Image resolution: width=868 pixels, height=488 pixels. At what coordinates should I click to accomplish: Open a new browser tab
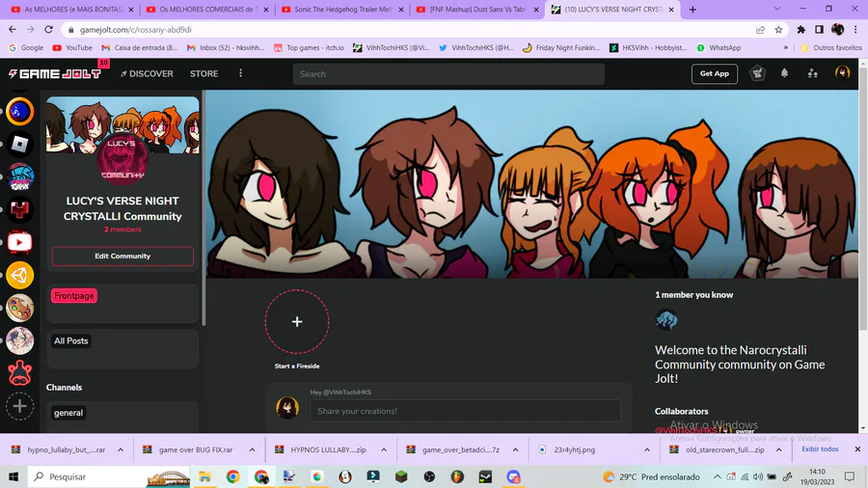(x=692, y=10)
